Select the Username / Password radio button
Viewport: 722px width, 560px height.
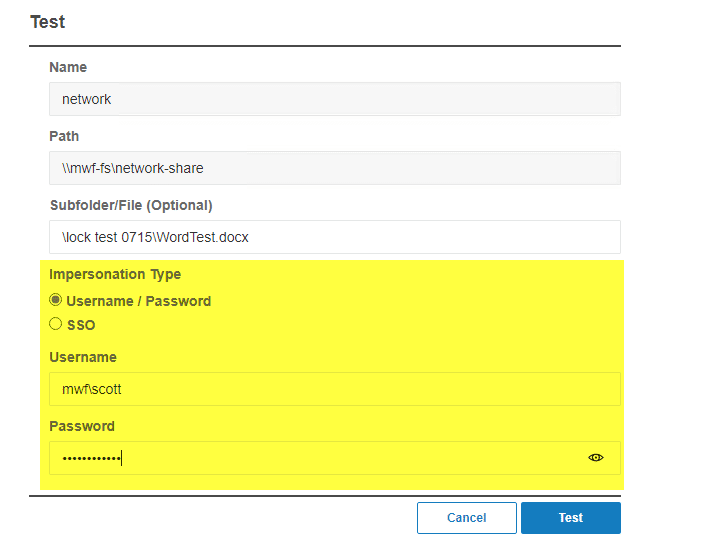56,300
